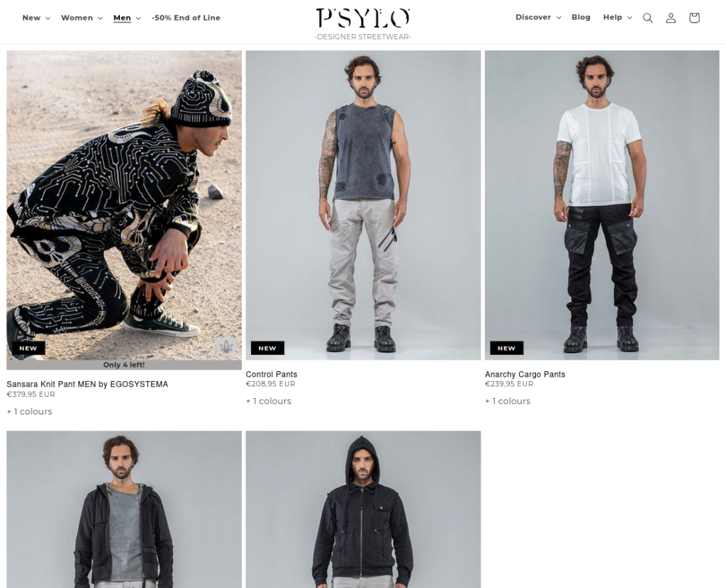Click the black hooded zip jacket thumbnail
The image size is (726, 588).
click(x=363, y=509)
